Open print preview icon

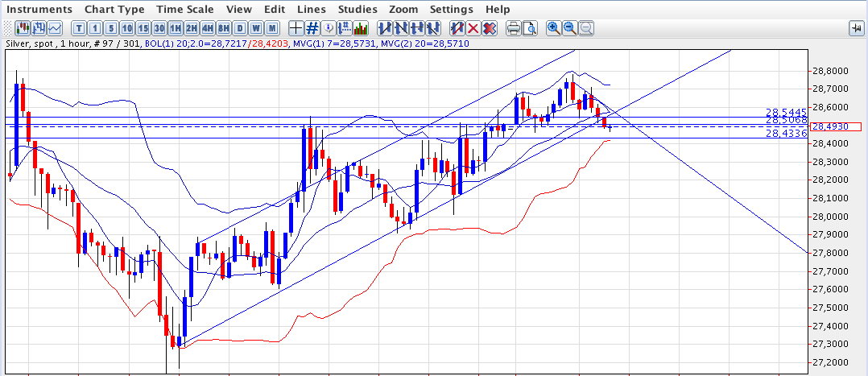(x=529, y=28)
